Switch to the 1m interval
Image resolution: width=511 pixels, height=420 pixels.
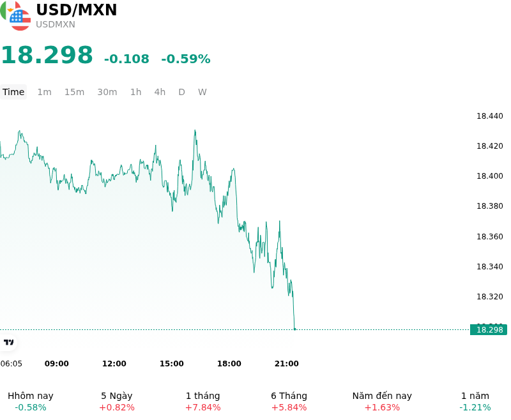44,92
